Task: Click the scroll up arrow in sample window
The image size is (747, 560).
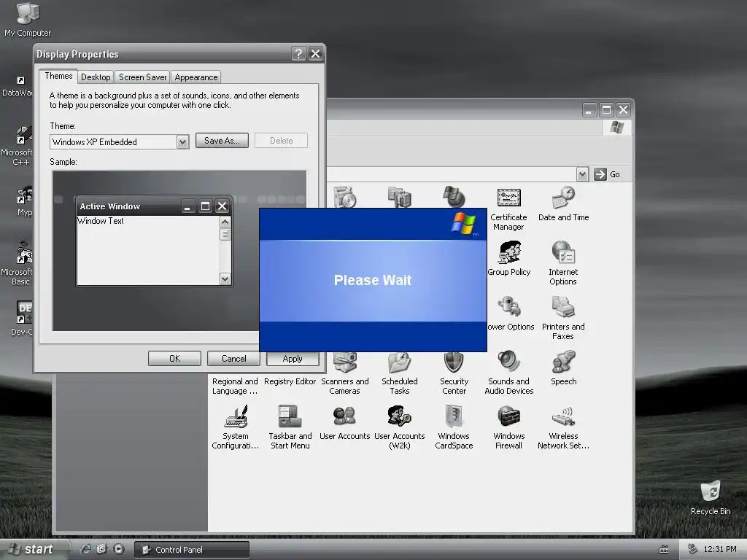Action: point(225,222)
